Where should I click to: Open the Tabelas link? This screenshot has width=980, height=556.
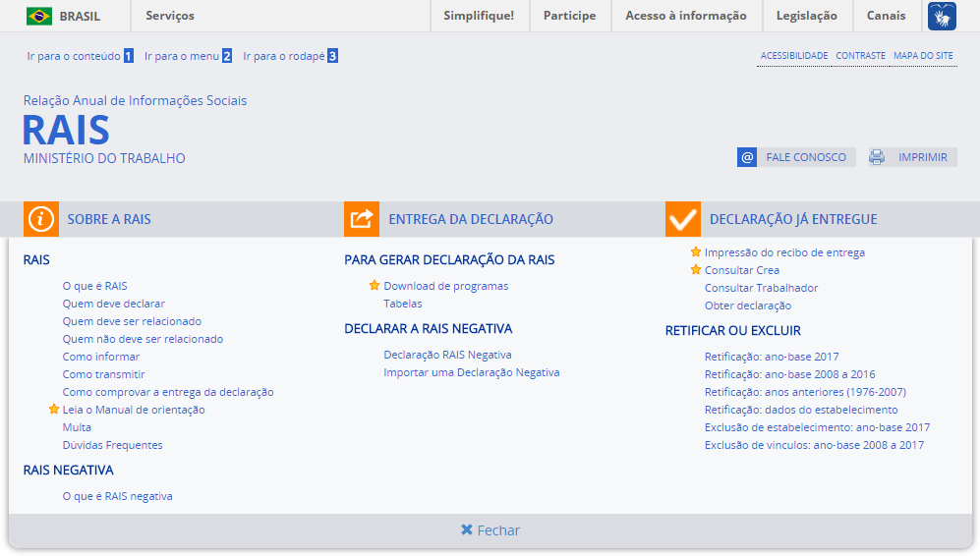click(403, 304)
